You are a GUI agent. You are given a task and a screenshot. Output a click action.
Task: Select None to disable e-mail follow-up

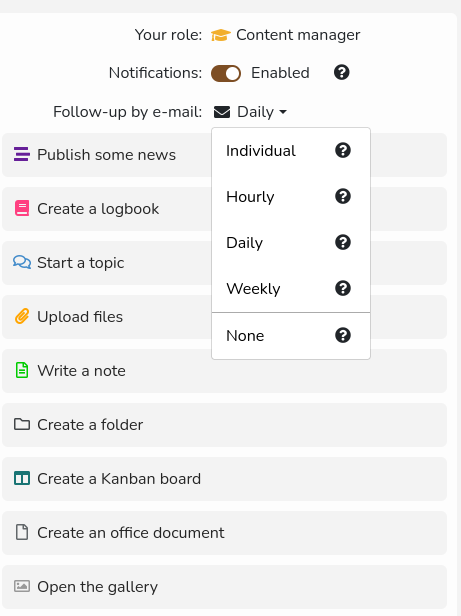[291, 336]
